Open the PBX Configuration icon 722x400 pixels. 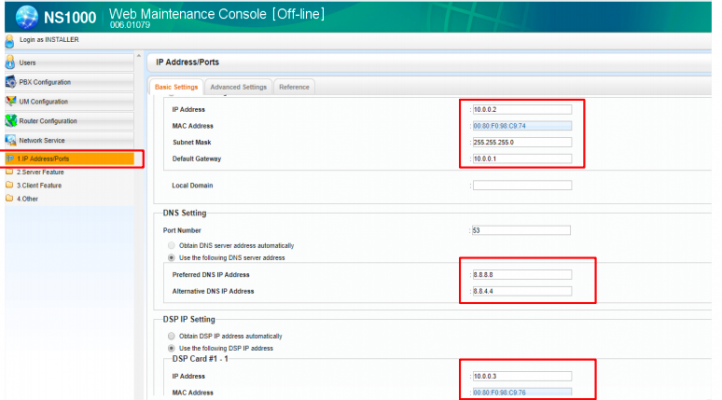(x=11, y=82)
